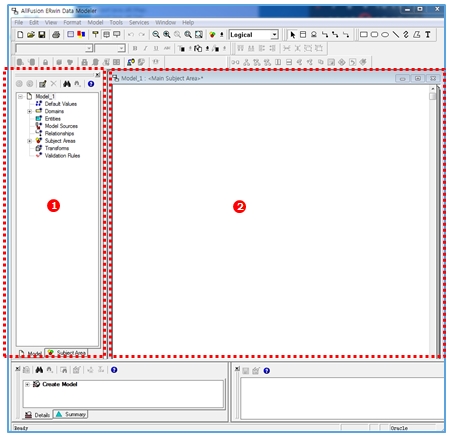Click the Fit Model to window icon
The width and height of the screenshot is (453, 438).
point(199,35)
